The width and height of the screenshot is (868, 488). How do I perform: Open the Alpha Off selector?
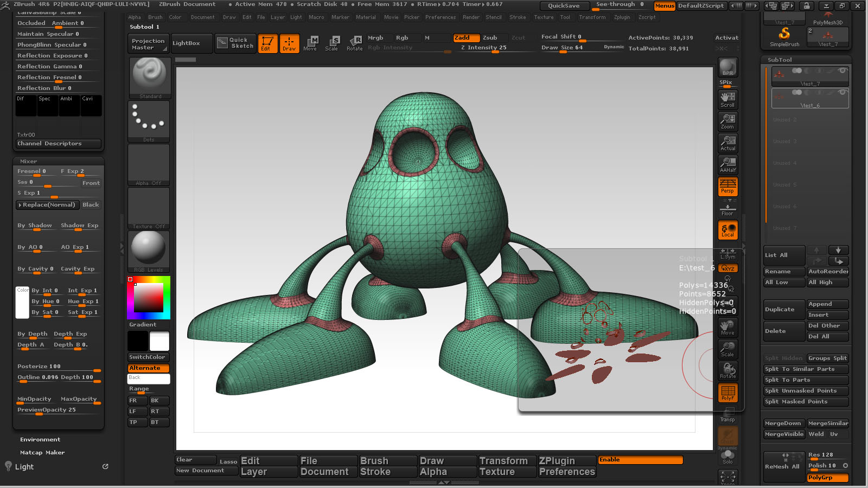coord(149,165)
